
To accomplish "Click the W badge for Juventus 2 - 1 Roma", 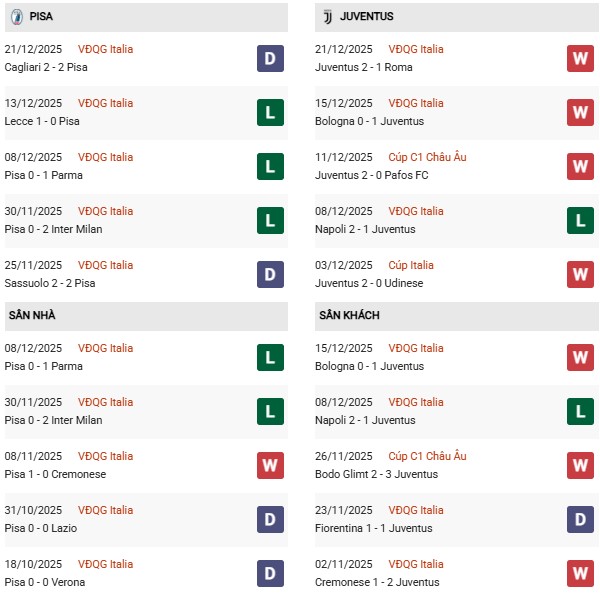I will coord(581,59).
